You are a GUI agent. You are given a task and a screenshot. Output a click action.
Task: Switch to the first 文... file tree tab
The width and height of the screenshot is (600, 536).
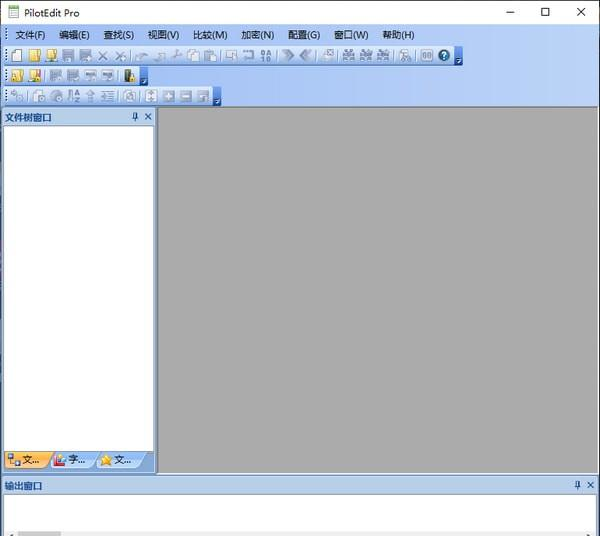pos(26,460)
